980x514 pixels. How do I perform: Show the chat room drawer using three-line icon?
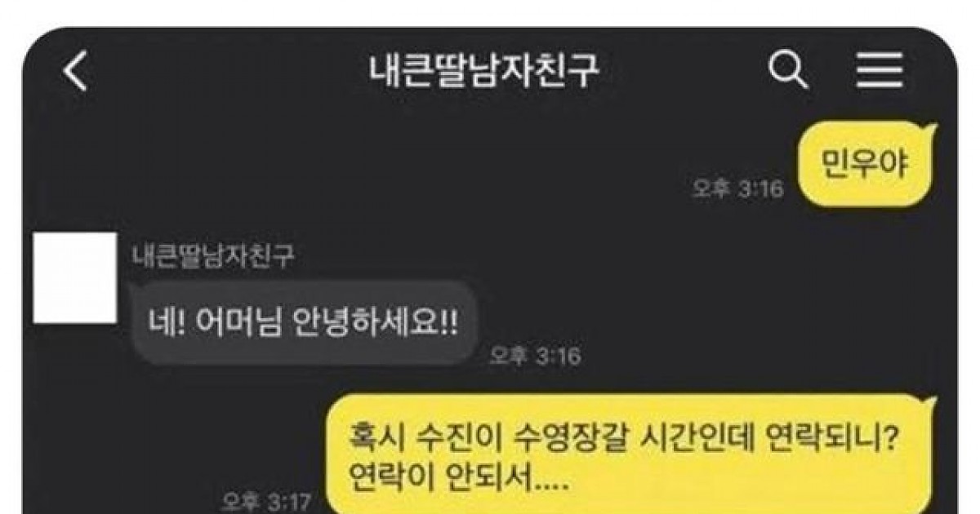(x=880, y=73)
